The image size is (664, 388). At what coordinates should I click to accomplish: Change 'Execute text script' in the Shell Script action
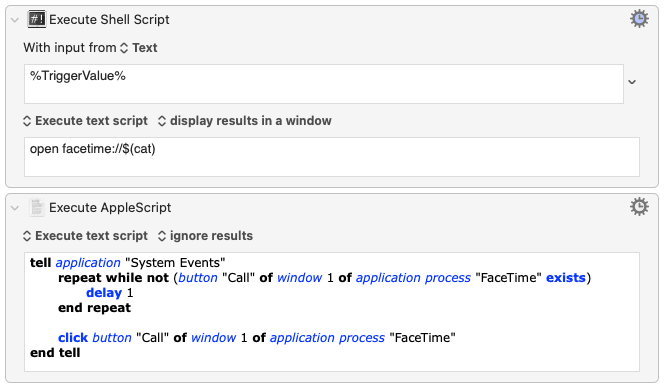[x=85, y=121]
